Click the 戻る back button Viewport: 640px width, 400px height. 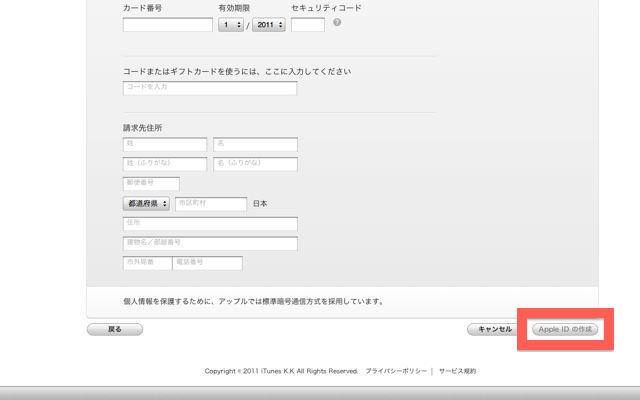click(x=115, y=329)
